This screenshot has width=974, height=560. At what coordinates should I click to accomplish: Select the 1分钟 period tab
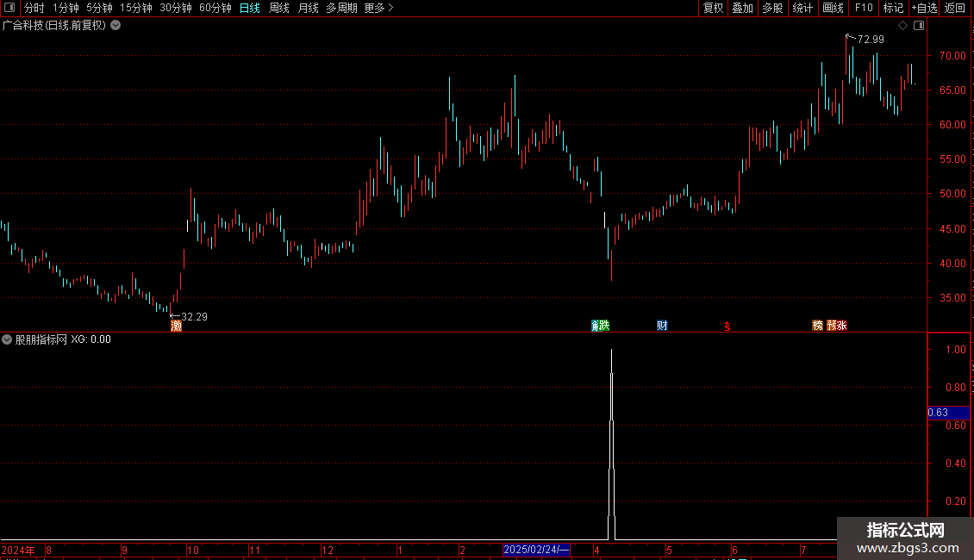(66, 8)
